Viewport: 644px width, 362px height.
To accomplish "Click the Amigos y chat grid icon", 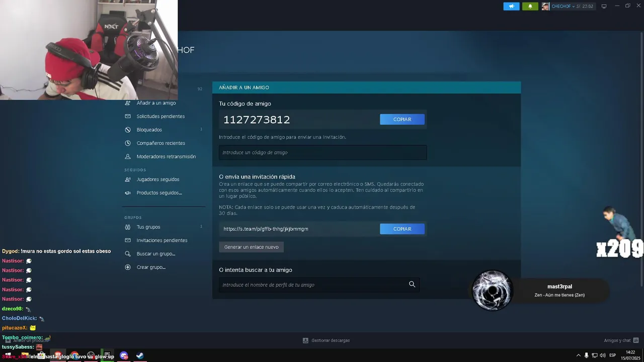I will click(x=636, y=340).
